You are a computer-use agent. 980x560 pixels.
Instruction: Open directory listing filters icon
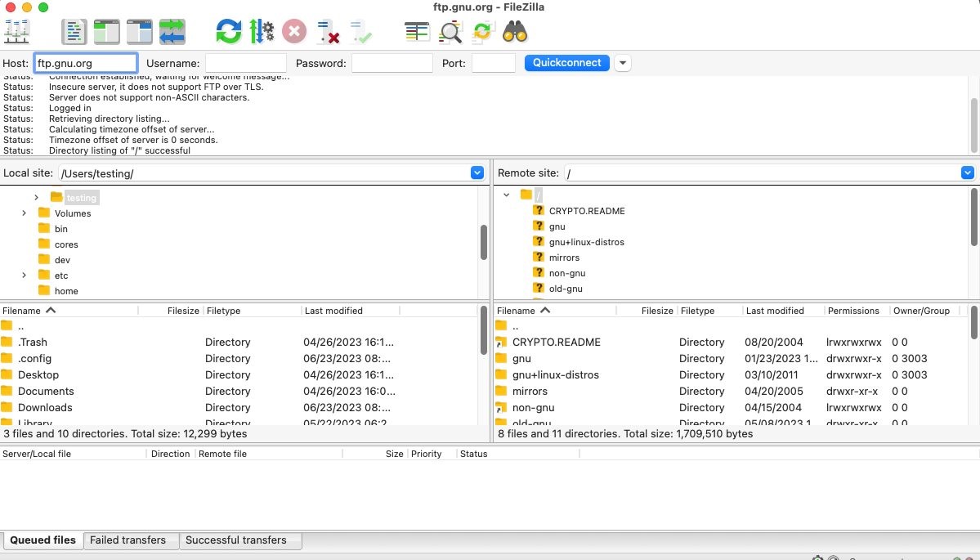coord(417,32)
